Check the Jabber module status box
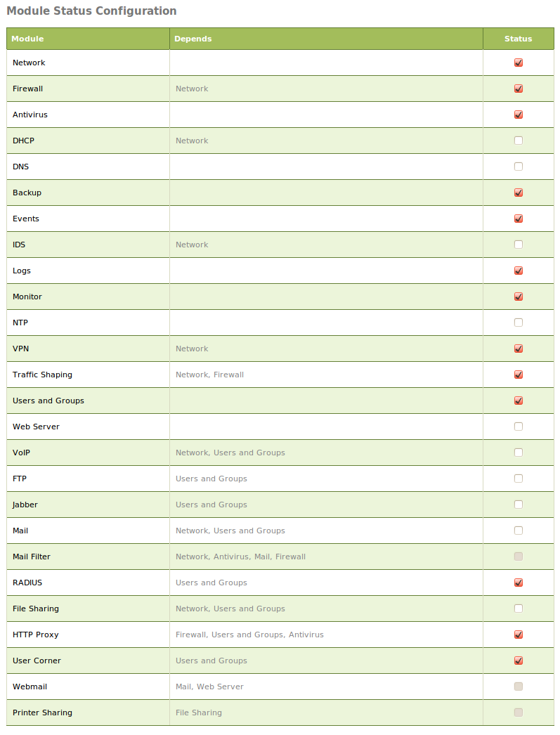Image resolution: width=560 pixels, height=735 pixels. pos(519,505)
